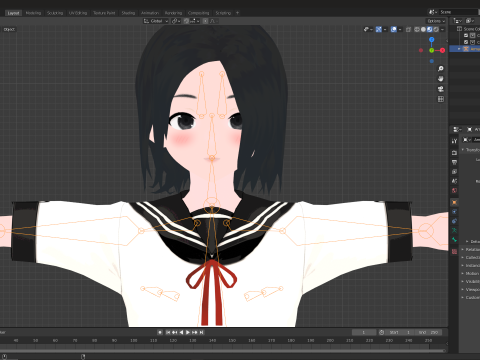Open the Object properties tab

pos(454,202)
